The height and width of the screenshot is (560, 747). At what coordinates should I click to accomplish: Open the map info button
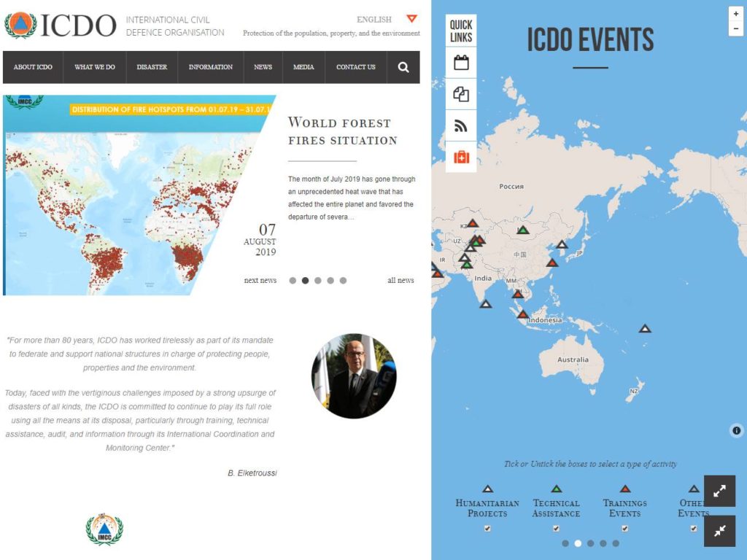point(737,430)
